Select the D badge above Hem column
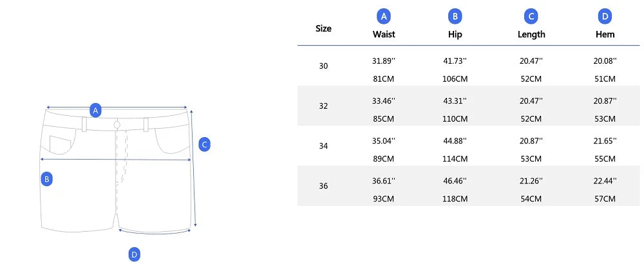 (605, 17)
